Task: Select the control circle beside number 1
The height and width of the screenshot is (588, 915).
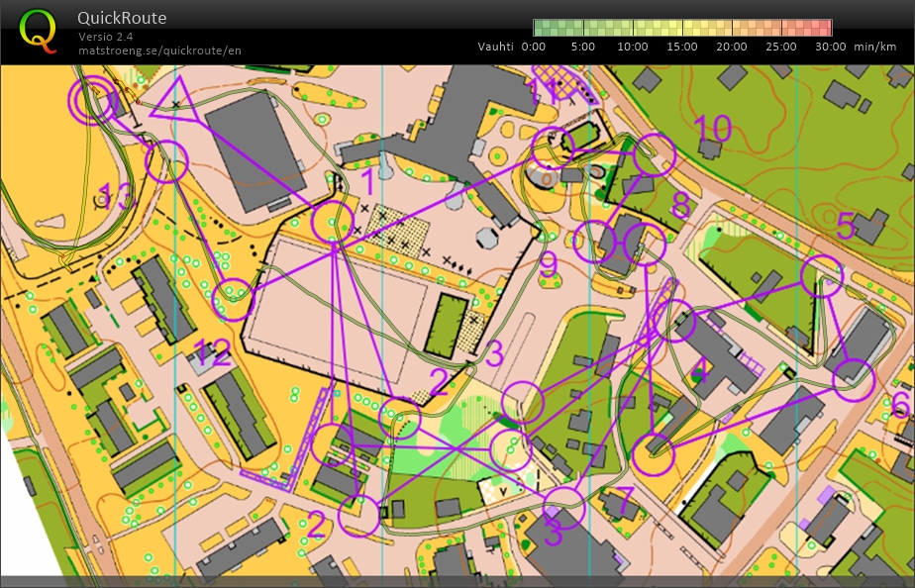Action: 333,223
